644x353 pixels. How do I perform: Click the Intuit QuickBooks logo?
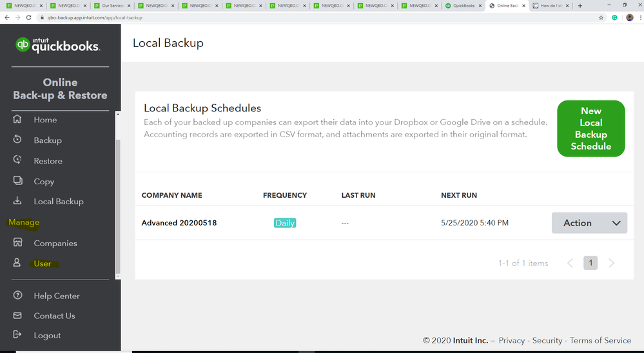58,44
